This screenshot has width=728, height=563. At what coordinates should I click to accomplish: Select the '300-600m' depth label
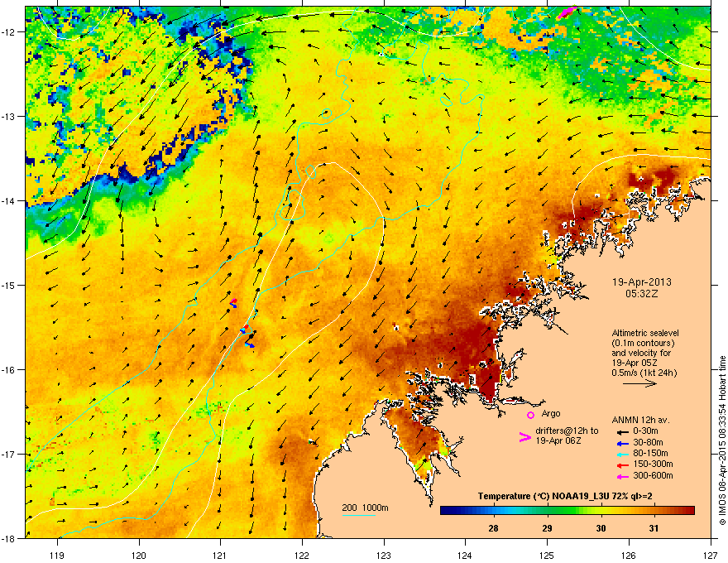pyautogui.click(x=653, y=476)
